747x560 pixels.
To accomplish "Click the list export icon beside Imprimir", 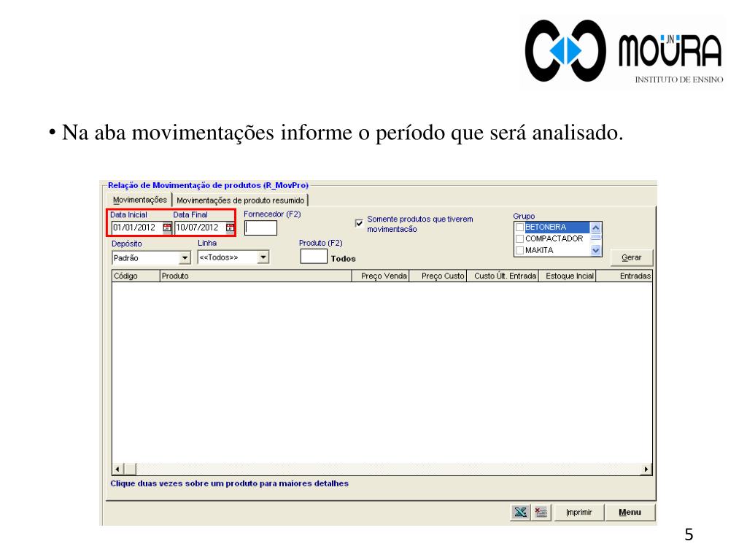I will [541, 513].
